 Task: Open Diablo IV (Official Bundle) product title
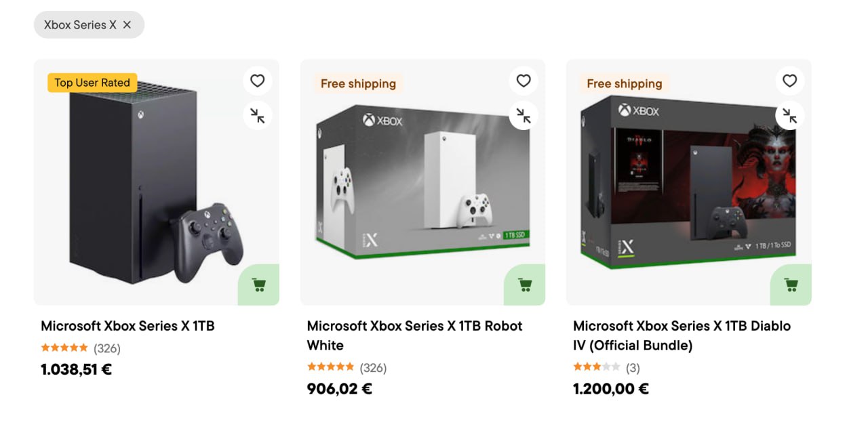pyautogui.click(x=682, y=335)
